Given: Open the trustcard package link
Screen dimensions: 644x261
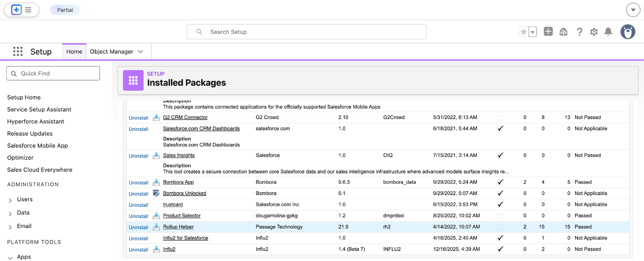Looking at the screenshot, I should pos(173,205).
